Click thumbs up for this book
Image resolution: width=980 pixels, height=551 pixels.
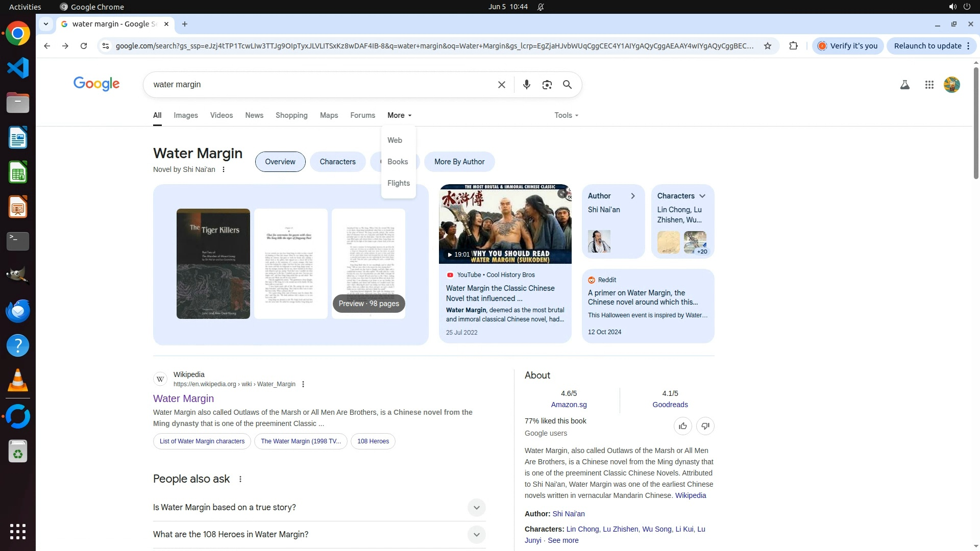[x=682, y=426]
